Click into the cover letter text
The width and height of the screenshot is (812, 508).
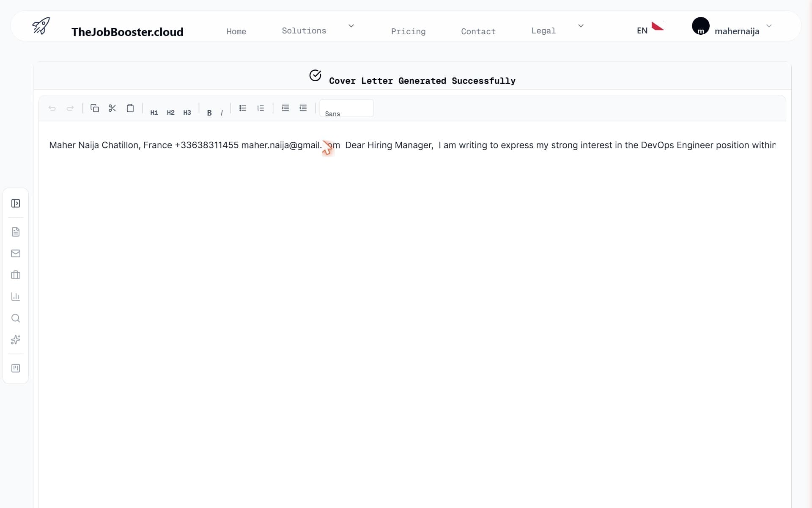click(x=412, y=145)
